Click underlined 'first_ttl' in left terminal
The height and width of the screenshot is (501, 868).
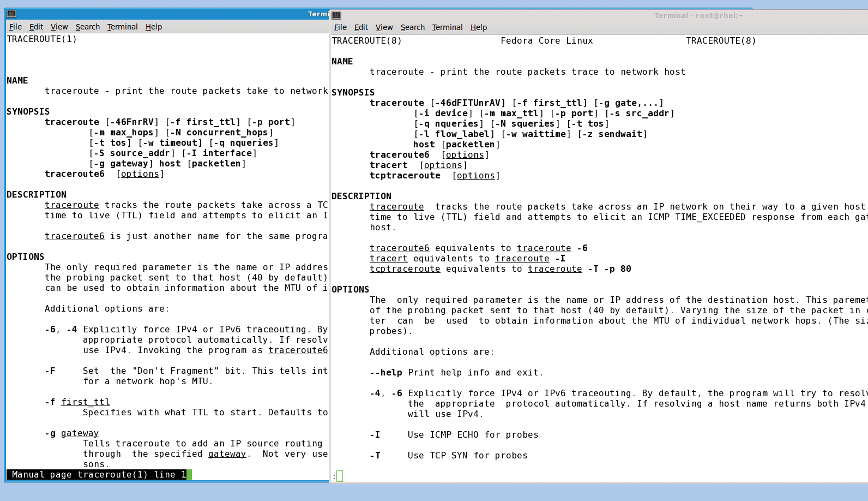86,402
